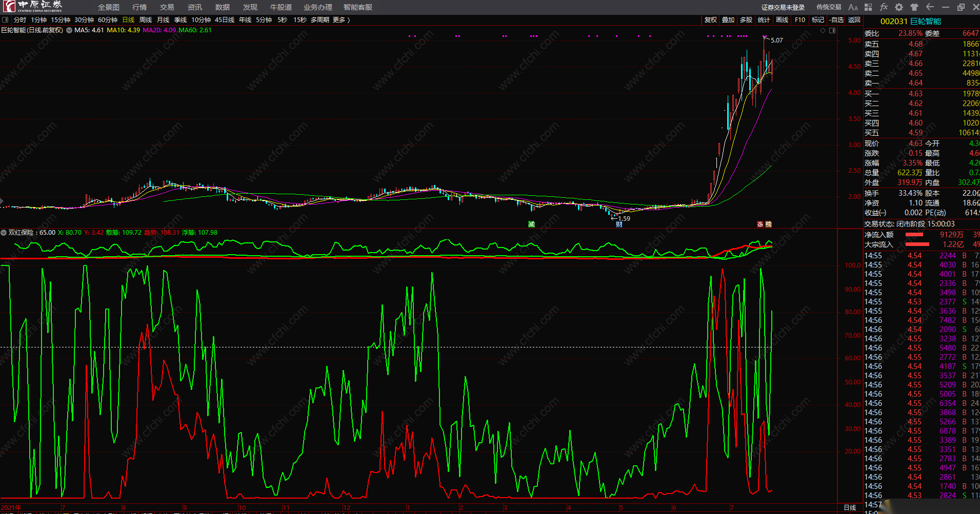Screen dimensions: 980x514
Task: Open the 业务办理 menu
Action: click(318, 7)
